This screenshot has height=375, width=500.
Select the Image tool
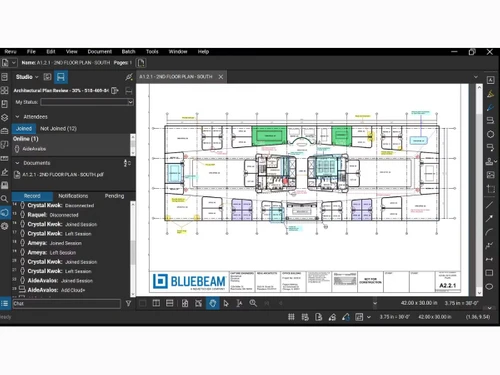(x=490, y=175)
